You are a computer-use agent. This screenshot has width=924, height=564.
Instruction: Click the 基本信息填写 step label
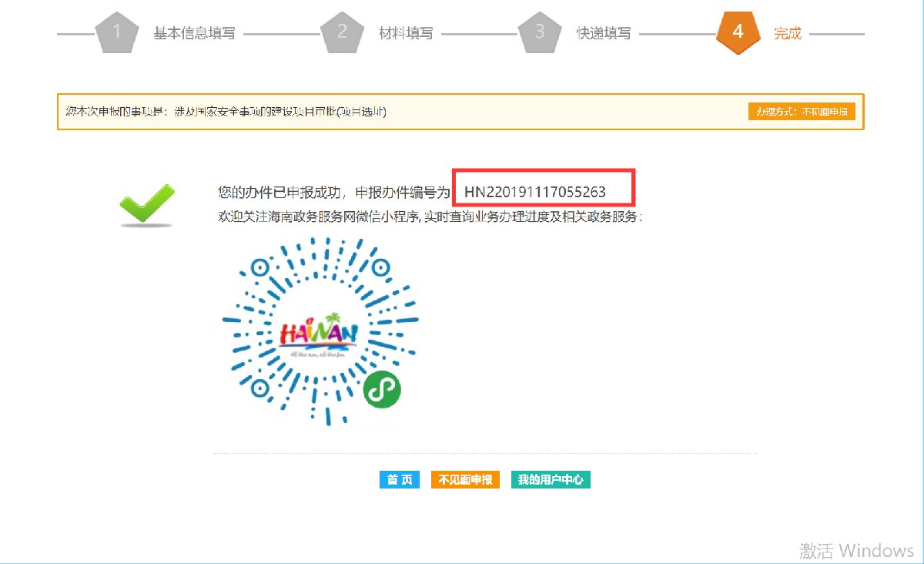[x=194, y=34]
